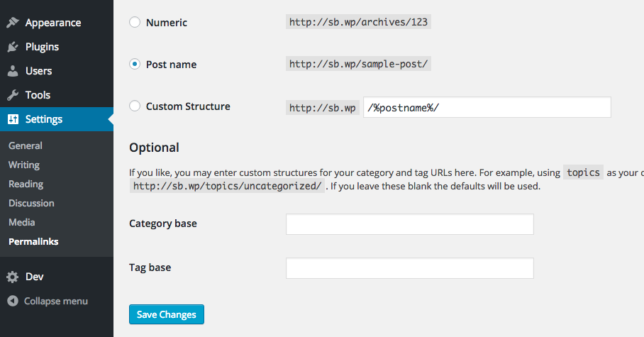Image resolution: width=644 pixels, height=337 pixels.
Task: Open the General settings submenu item
Action: [26, 145]
